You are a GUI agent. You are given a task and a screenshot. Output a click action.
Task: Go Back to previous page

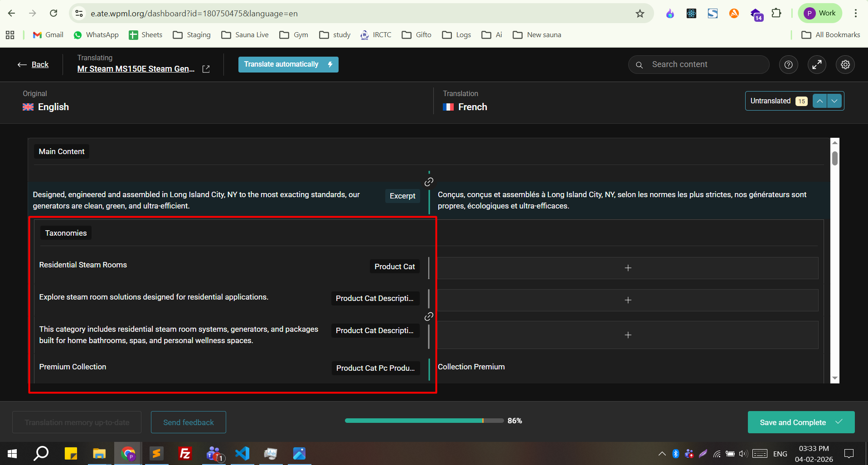pos(34,65)
